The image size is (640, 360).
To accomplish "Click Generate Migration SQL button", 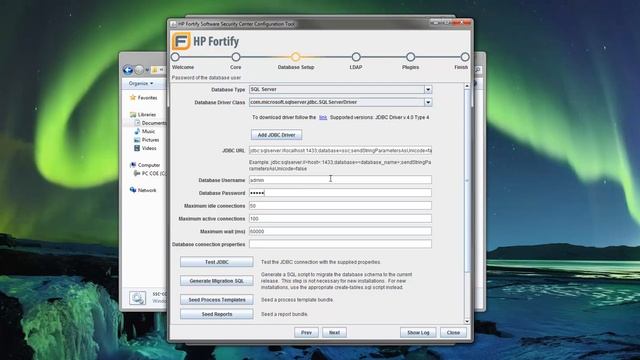I will 217,281.
